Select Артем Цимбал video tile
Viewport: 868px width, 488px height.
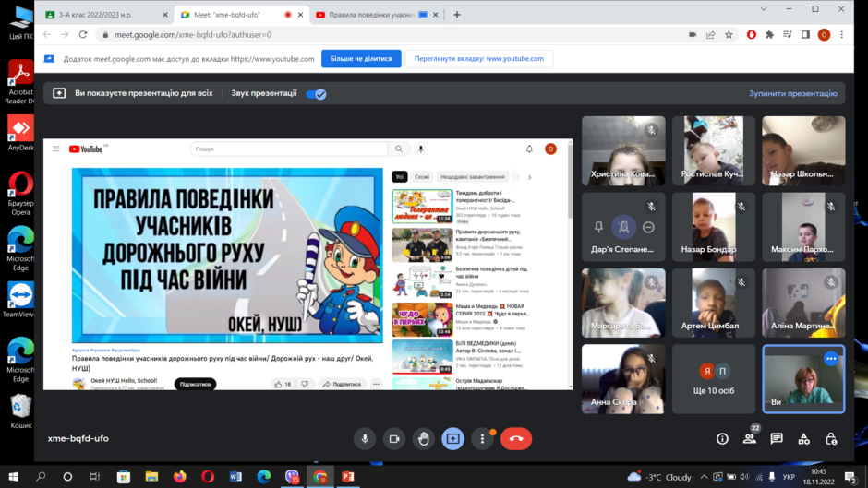[x=714, y=303]
